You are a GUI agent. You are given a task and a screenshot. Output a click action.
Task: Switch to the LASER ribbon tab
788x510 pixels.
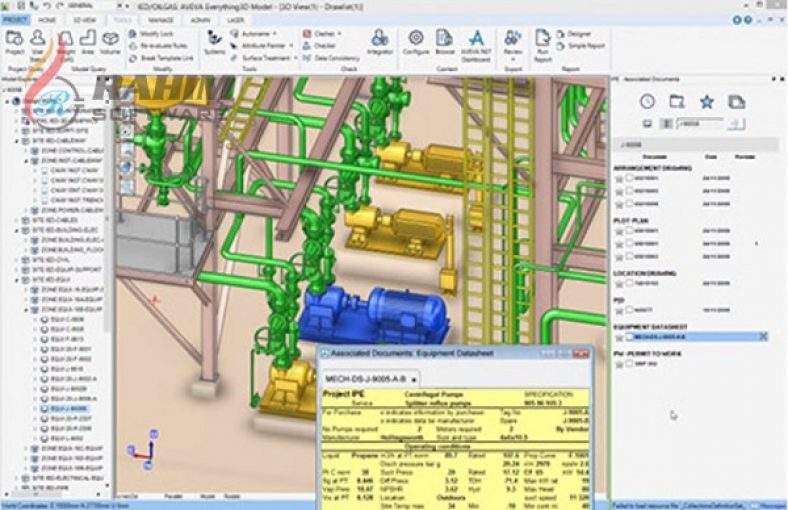(235, 20)
